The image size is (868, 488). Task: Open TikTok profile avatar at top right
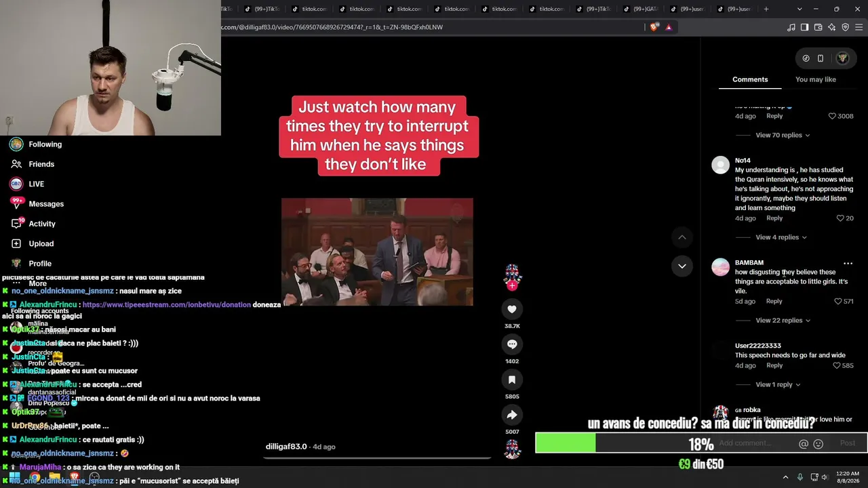click(x=842, y=58)
